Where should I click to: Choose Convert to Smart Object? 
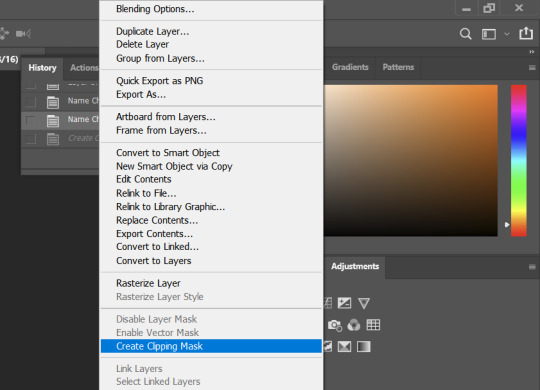[x=211, y=153]
